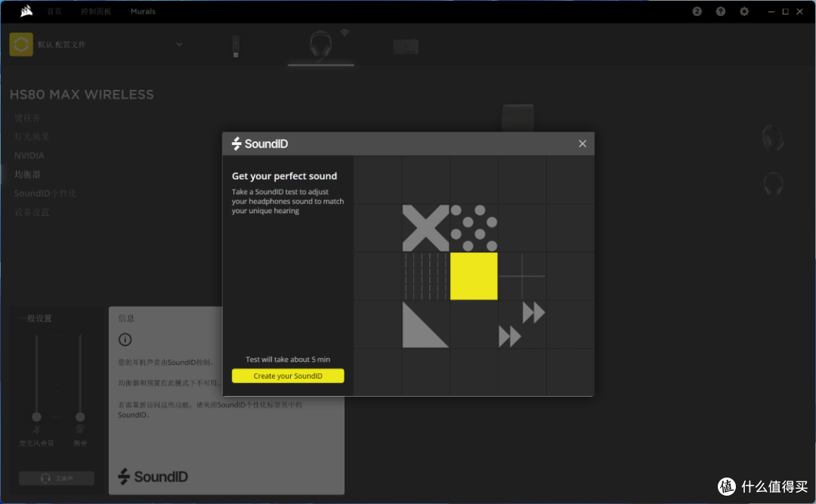Click the Get your perfect sound heading
This screenshot has width=816, height=504.
[284, 176]
